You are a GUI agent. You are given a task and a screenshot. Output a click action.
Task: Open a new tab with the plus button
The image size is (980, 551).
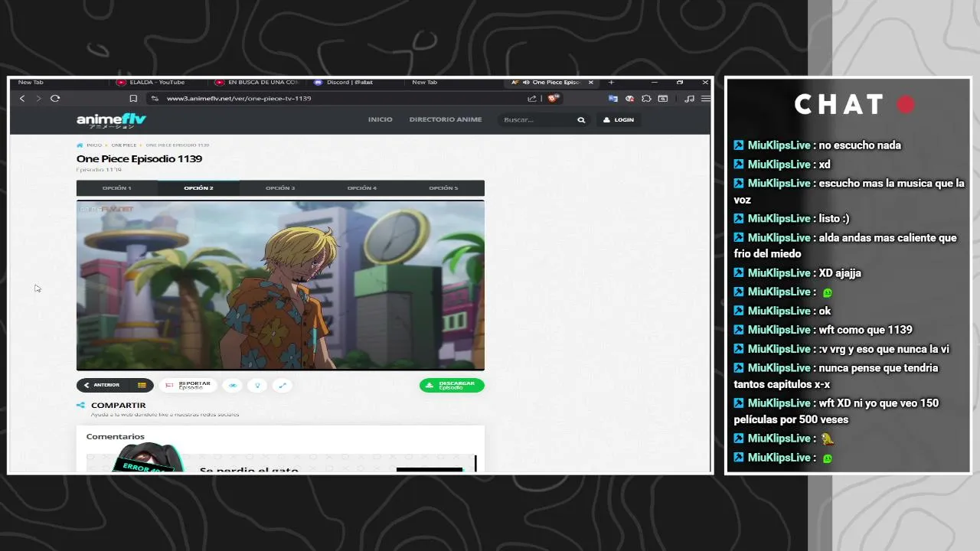[x=611, y=83]
